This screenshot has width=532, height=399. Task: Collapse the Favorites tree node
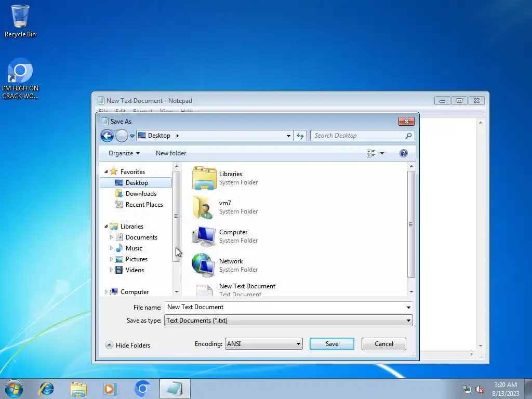coord(106,171)
